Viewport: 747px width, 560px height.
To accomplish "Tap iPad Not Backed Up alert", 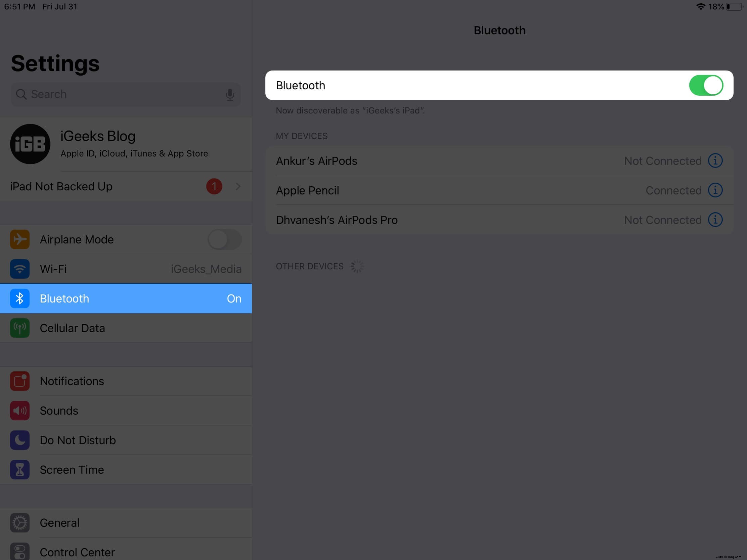I will [x=126, y=186].
